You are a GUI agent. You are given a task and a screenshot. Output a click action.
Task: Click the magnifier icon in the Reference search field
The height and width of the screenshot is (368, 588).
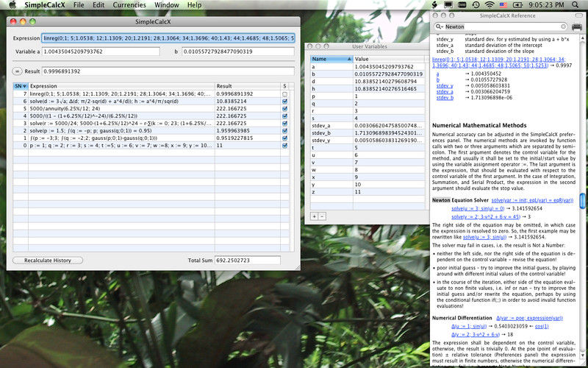439,26
